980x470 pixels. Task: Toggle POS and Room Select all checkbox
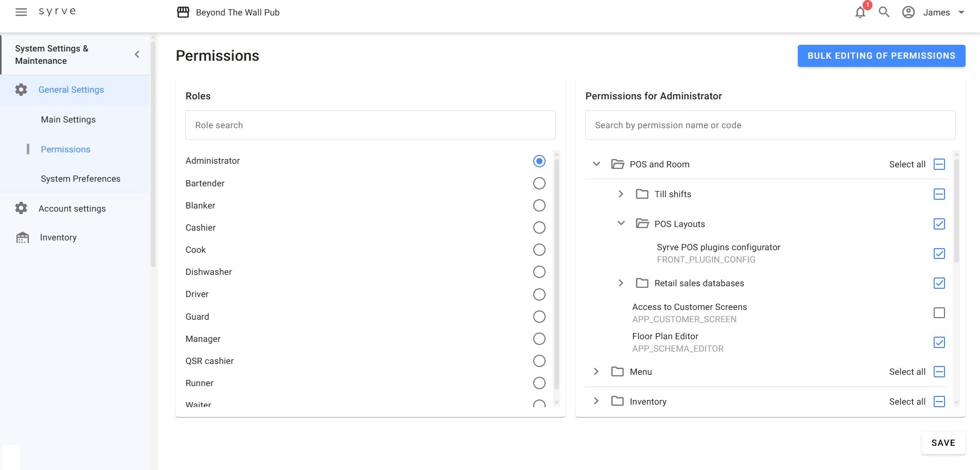pyautogui.click(x=939, y=164)
